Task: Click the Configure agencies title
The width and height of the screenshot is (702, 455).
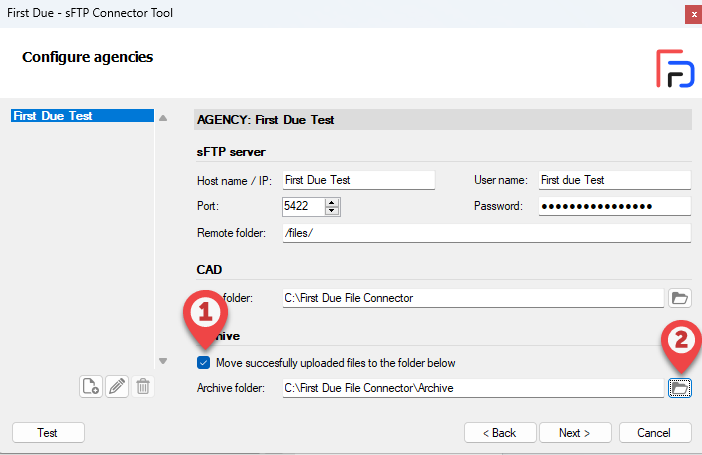Action: [x=88, y=57]
